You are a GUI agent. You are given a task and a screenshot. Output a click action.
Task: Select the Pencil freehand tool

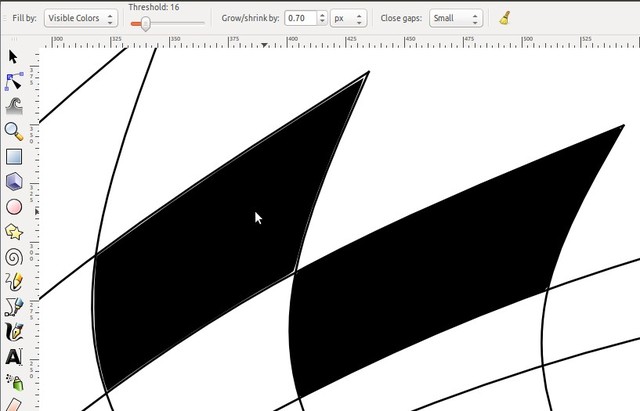click(14, 282)
